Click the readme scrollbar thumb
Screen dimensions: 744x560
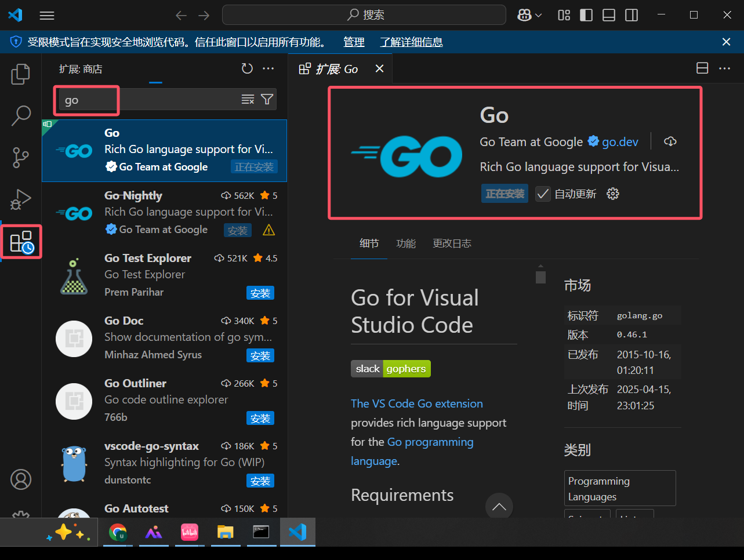pyautogui.click(x=540, y=277)
